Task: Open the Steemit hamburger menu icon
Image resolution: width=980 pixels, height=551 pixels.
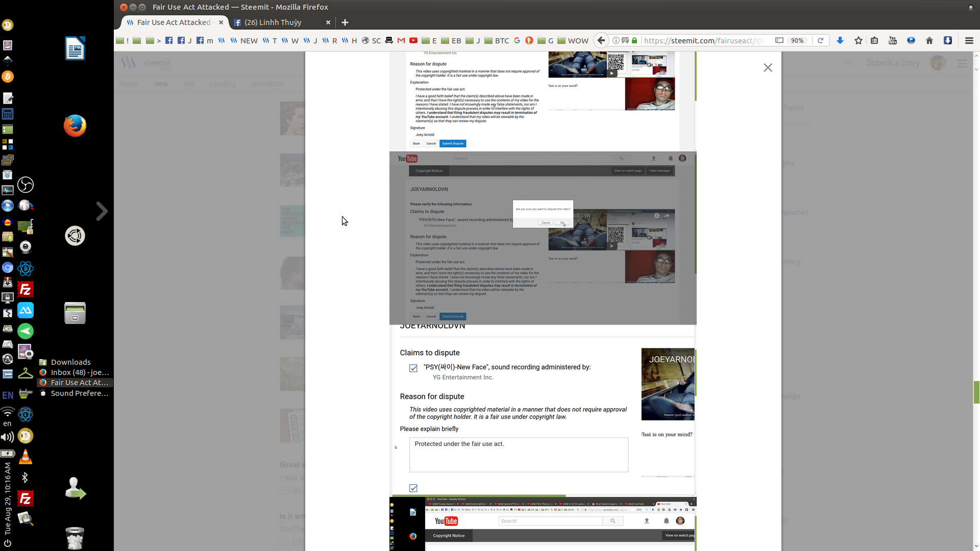Action: click(962, 63)
